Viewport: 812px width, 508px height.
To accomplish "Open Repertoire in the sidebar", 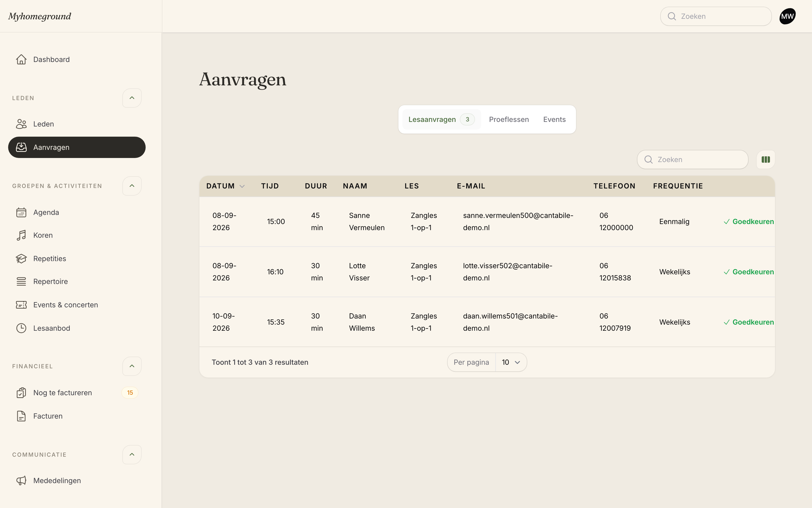I will tap(77, 281).
